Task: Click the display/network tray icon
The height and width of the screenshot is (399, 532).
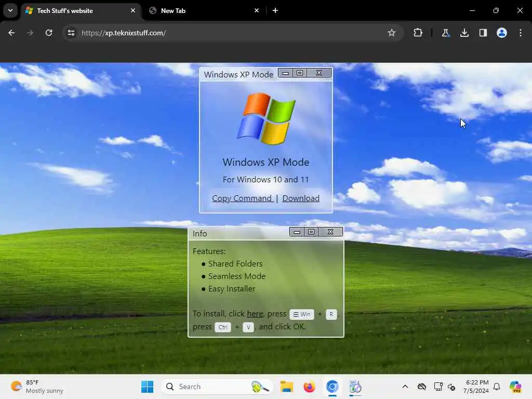Action: click(x=438, y=387)
